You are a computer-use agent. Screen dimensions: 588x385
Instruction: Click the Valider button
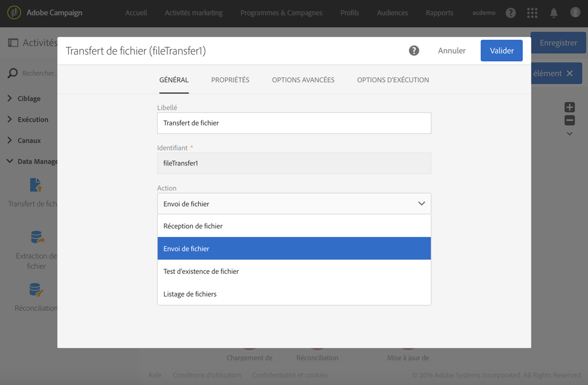coord(501,50)
